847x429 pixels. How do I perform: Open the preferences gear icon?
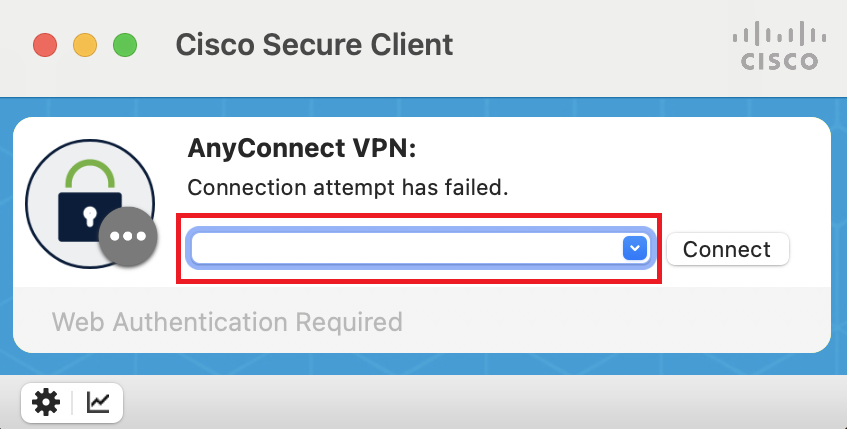coord(46,402)
